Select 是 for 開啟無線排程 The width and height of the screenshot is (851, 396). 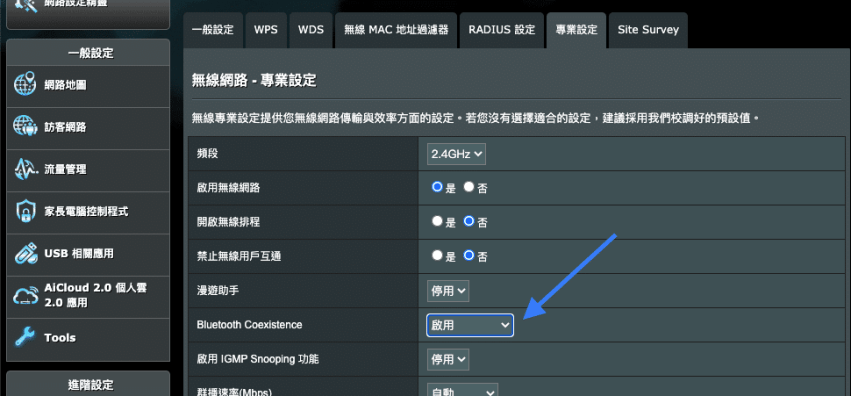point(437,221)
